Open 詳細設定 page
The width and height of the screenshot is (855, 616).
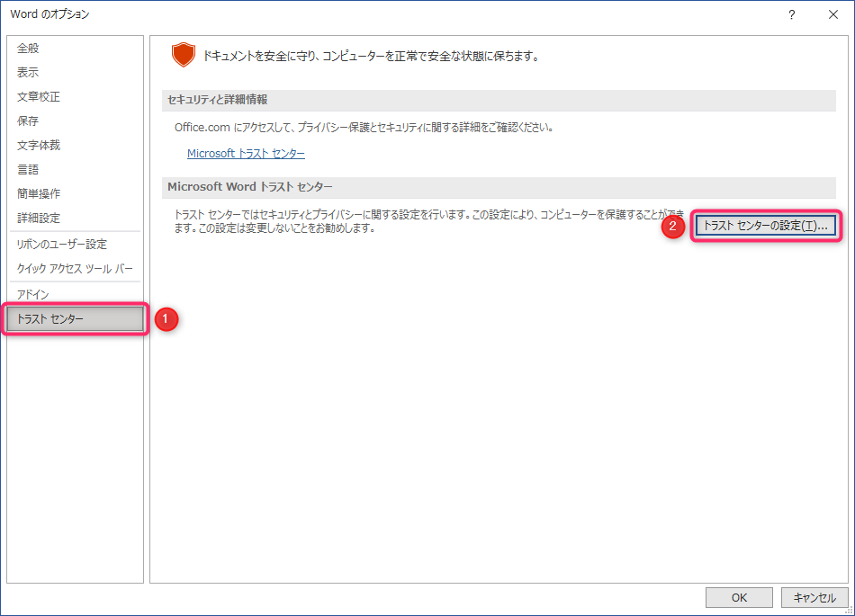pos(75,218)
